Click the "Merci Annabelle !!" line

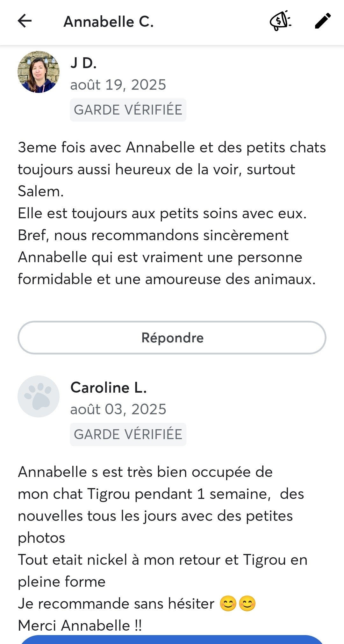point(80,626)
